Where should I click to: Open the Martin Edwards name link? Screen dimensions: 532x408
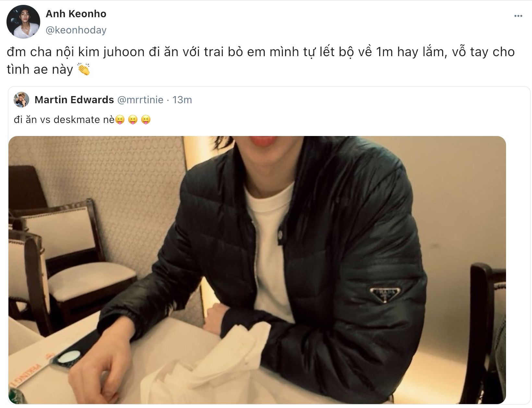pyautogui.click(x=74, y=100)
